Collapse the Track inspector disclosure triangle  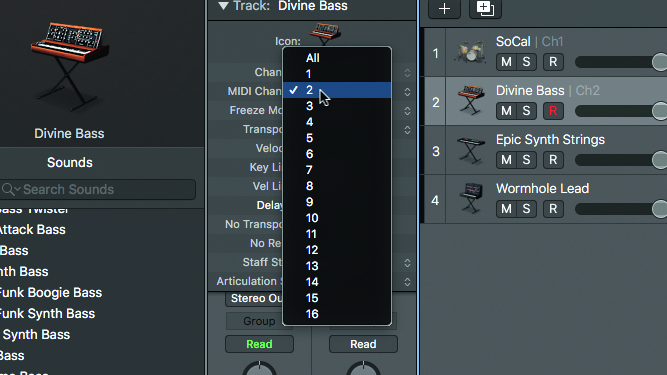(x=223, y=6)
